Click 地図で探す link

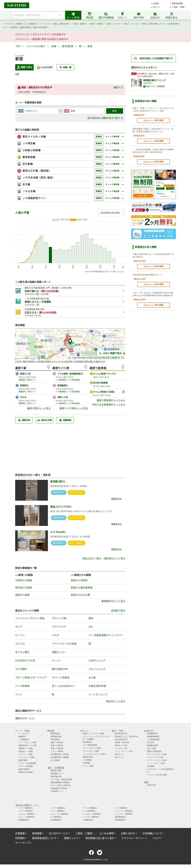(x=118, y=611)
